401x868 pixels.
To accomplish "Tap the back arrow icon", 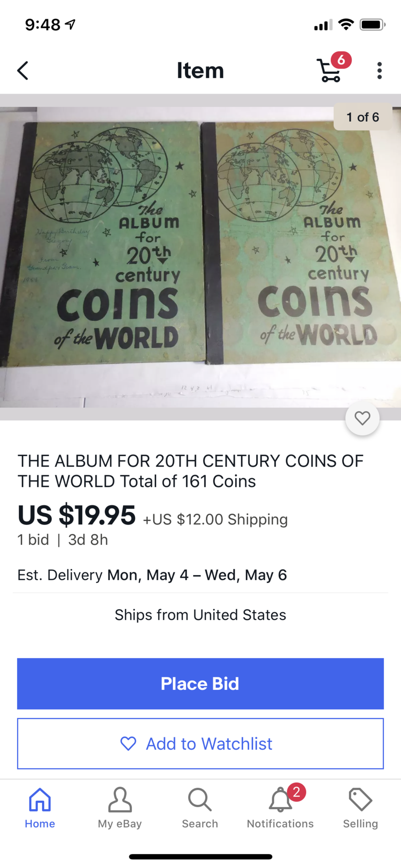I will click(x=23, y=71).
